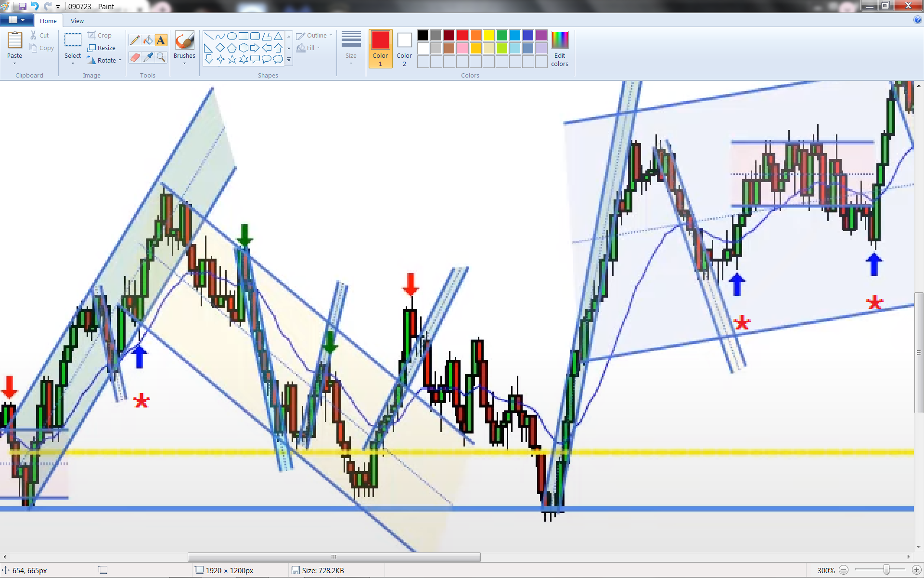The height and width of the screenshot is (578, 924).
Task: Expand the Outline dropdown
Action: [331, 35]
